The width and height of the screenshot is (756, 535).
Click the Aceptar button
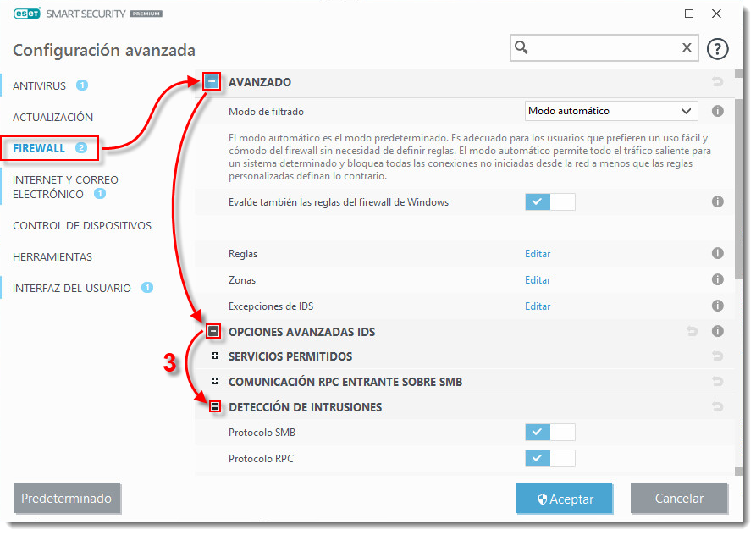point(566,499)
